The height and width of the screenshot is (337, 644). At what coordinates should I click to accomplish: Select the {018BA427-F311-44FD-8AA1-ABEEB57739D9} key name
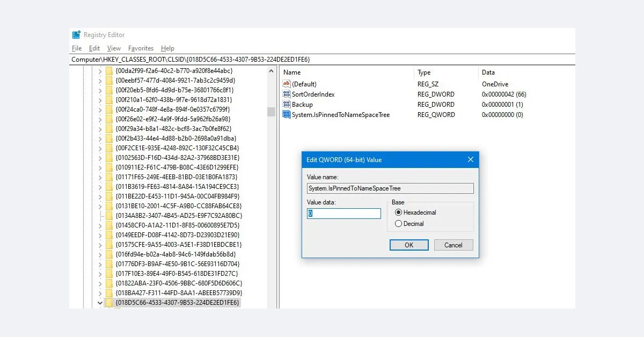[x=179, y=293]
